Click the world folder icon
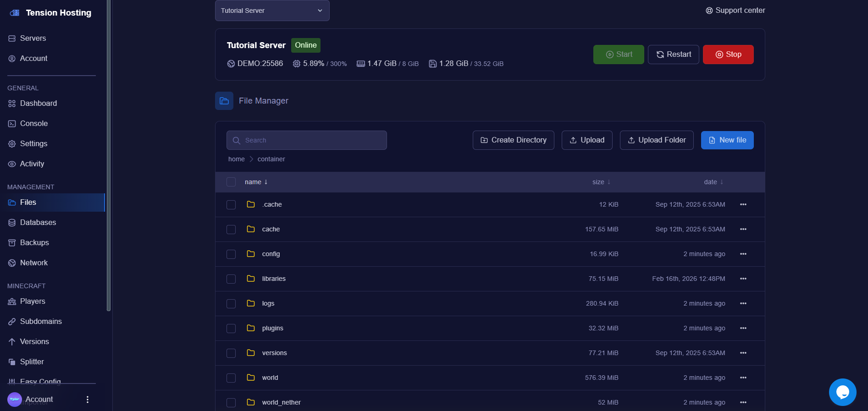Viewport: 868px width, 411px height. tap(251, 378)
